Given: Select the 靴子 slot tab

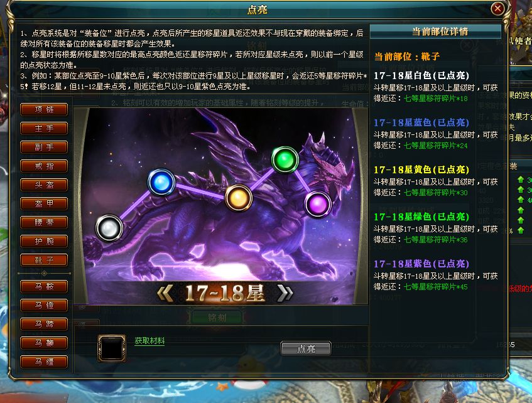Looking at the screenshot, I should point(44,260).
